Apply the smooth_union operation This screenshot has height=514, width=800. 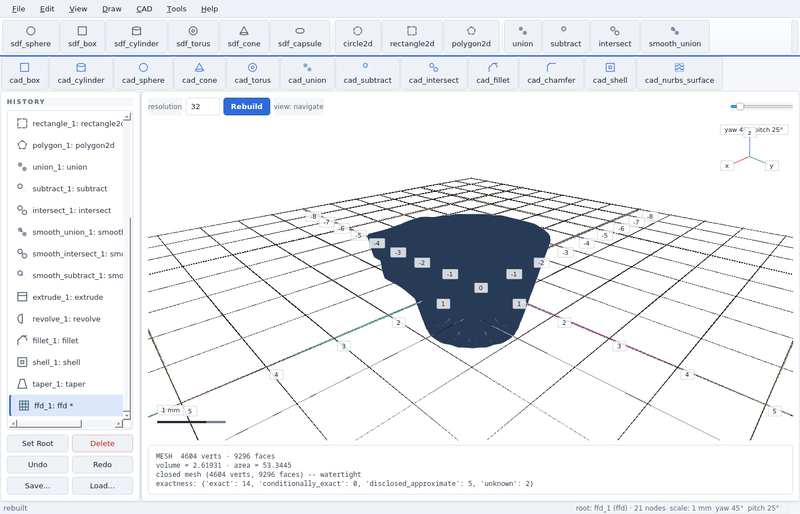pyautogui.click(x=674, y=37)
